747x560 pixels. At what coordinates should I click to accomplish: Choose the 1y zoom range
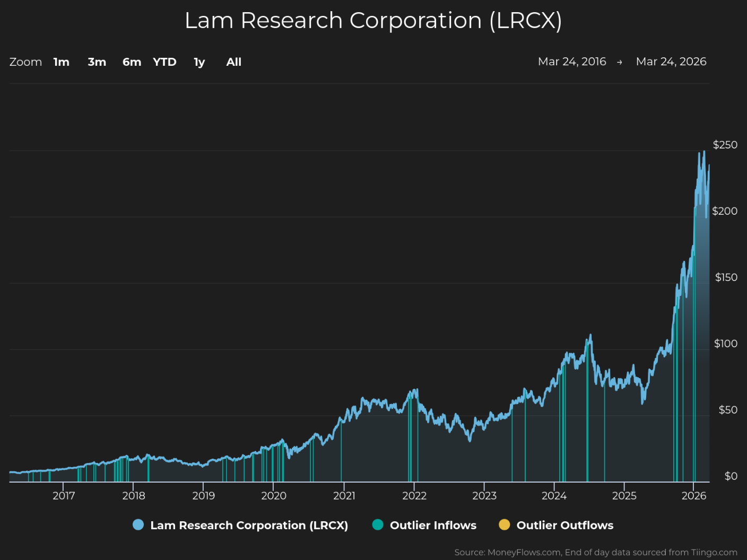[199, 62]
